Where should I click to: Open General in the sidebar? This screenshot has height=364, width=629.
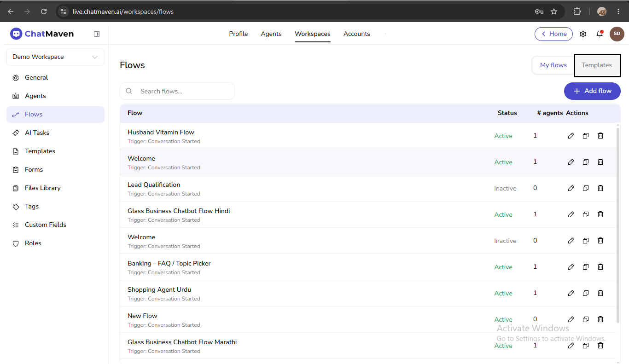click(55, 78)
